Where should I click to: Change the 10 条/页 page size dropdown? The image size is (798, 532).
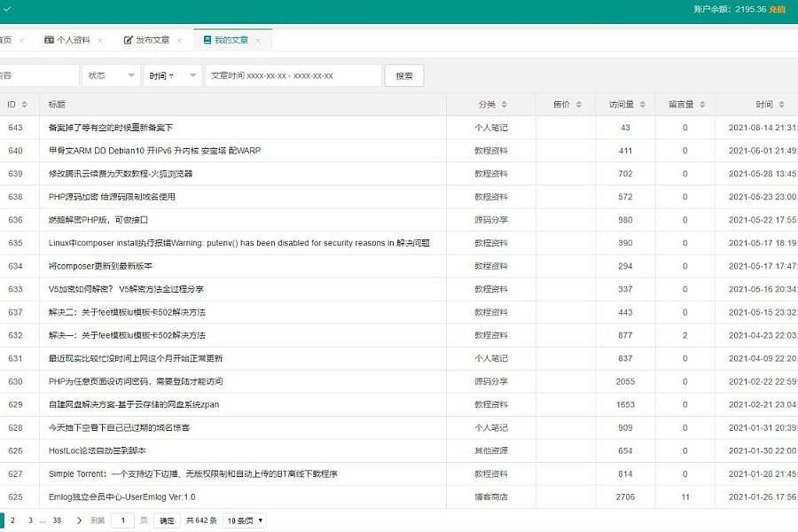click(x=245, y=520)
